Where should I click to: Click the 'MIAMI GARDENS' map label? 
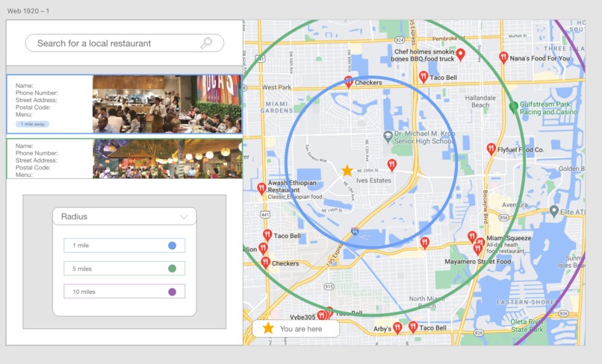[x=276, y=107]
